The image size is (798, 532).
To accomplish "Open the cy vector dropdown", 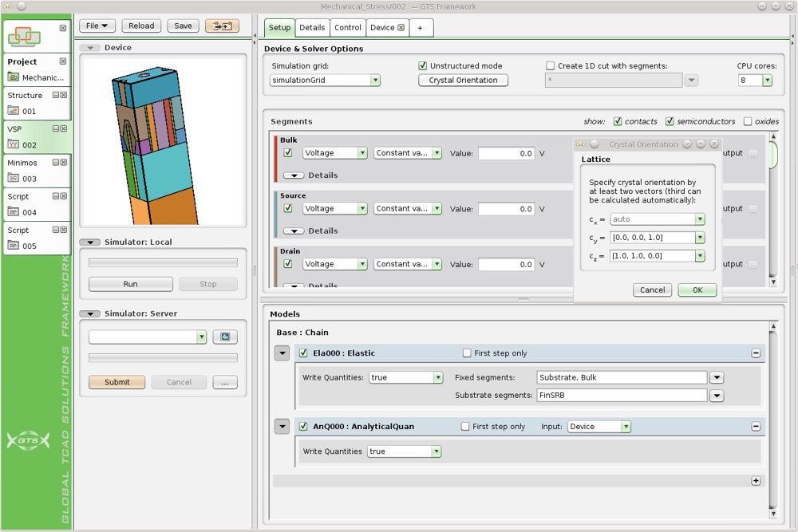I will (701, 238).
